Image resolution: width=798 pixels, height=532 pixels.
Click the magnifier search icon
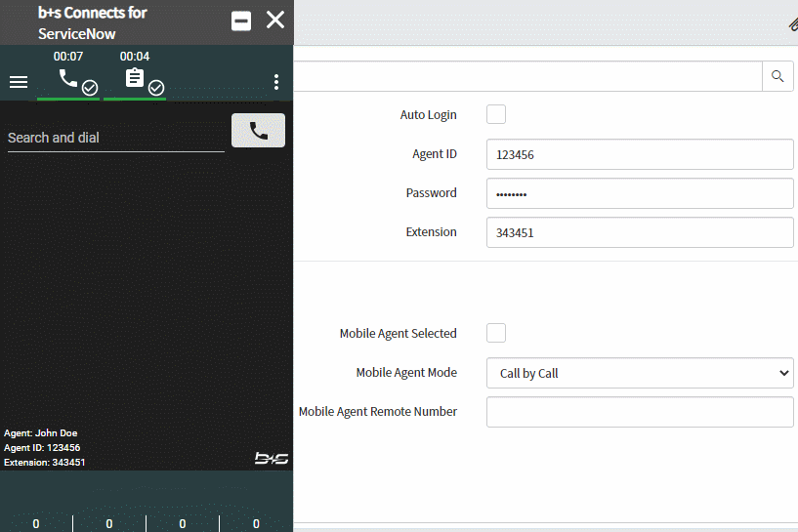point(777,76)
